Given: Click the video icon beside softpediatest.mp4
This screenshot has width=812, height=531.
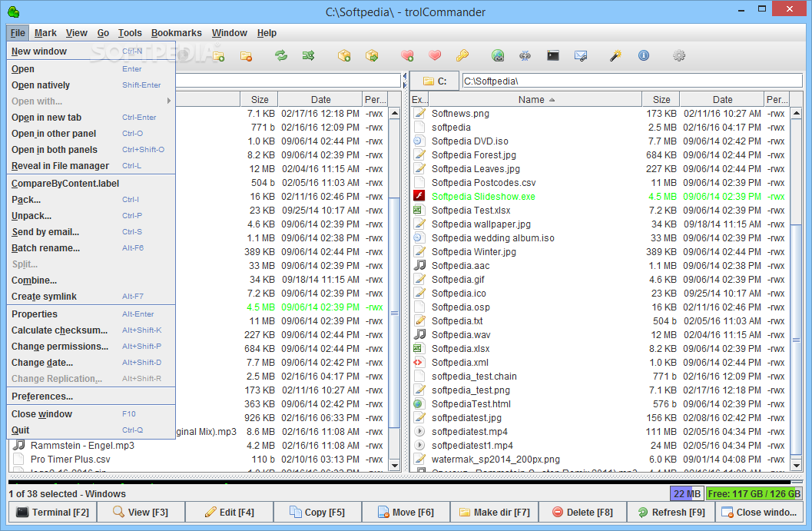Looking at the screenshot, I should click(419, 432).
